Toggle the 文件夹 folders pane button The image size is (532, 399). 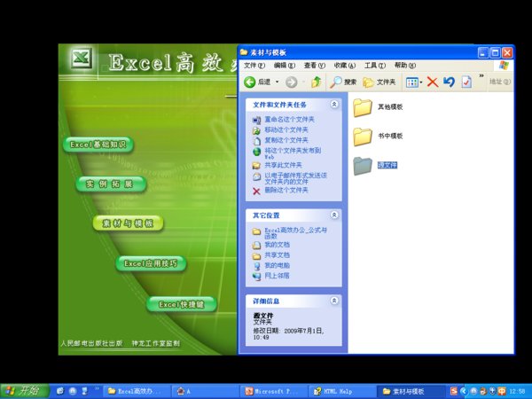tap(379, 82)
